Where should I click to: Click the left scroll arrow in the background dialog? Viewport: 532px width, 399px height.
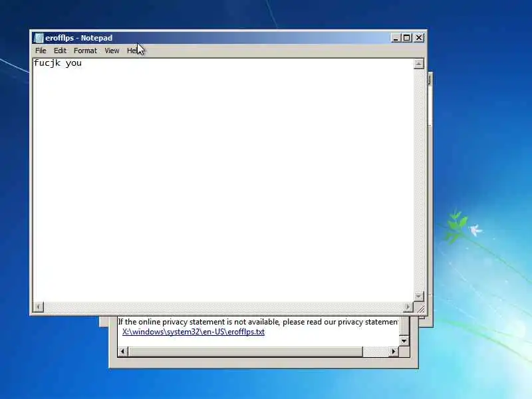(123, 352)
